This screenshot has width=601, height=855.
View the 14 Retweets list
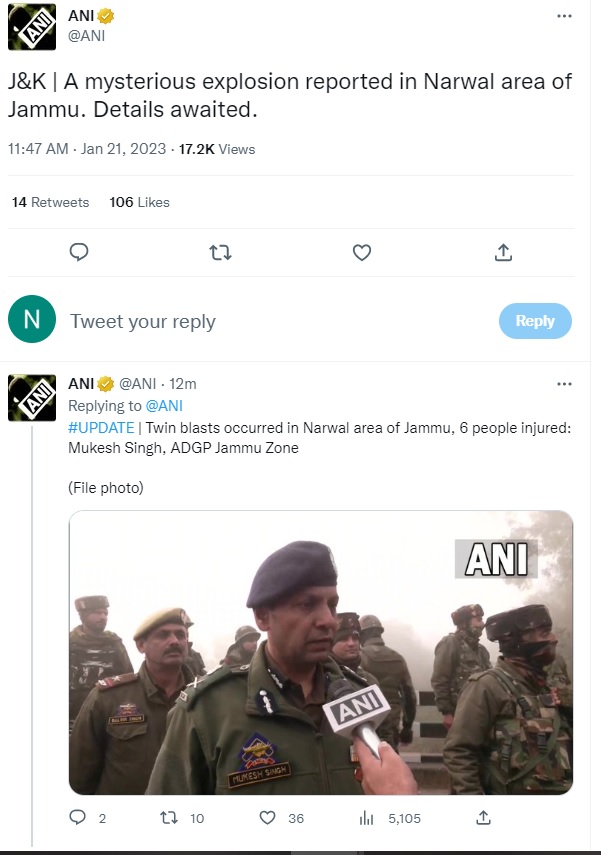[x=51, y=202]
